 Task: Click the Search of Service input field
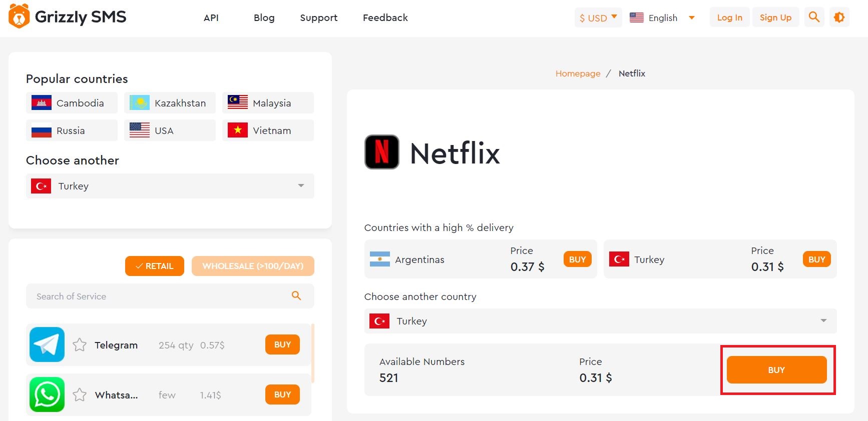click(170, 296)
